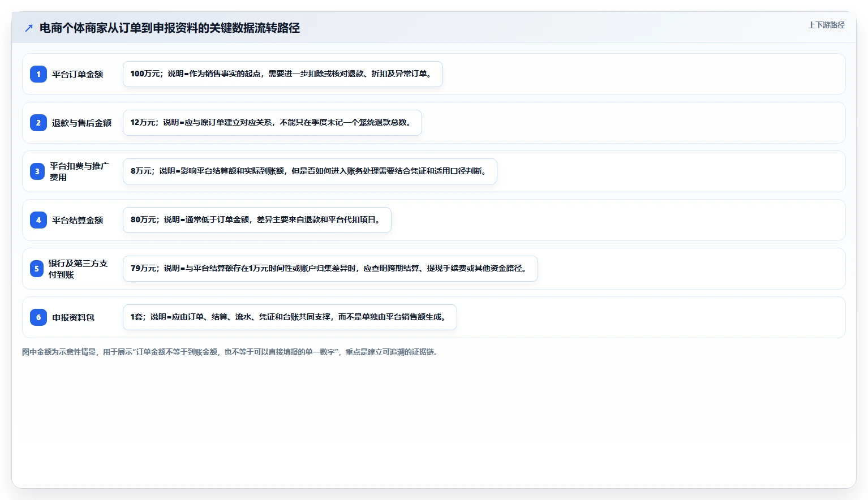868x500 pixels.
Task: Open the 79万元 bank arrival description box
Action: (330, 269)
